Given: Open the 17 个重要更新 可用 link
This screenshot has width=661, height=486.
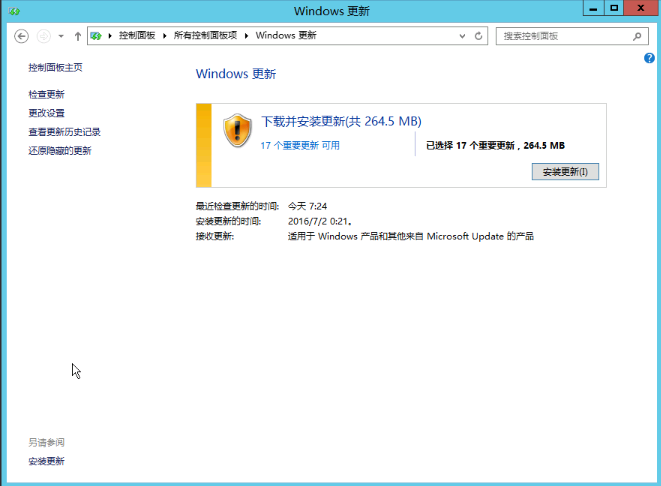Looking at the screenshot, I should (x=300, y=145).
